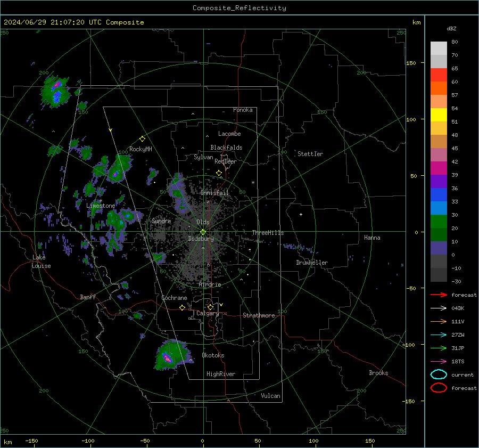Click the Cochrane town label

[x=174, y=298]
